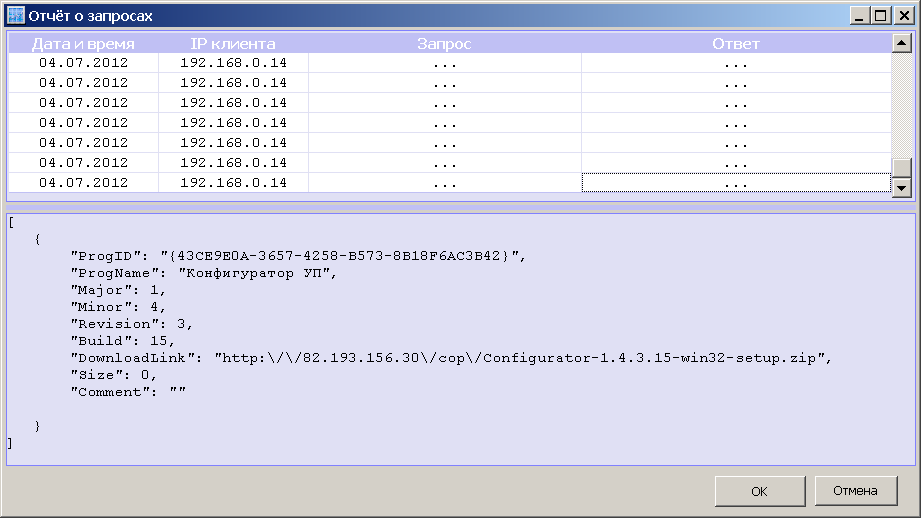
Task: Open the Ответ cell in the first row
Action: click(735, 63)
